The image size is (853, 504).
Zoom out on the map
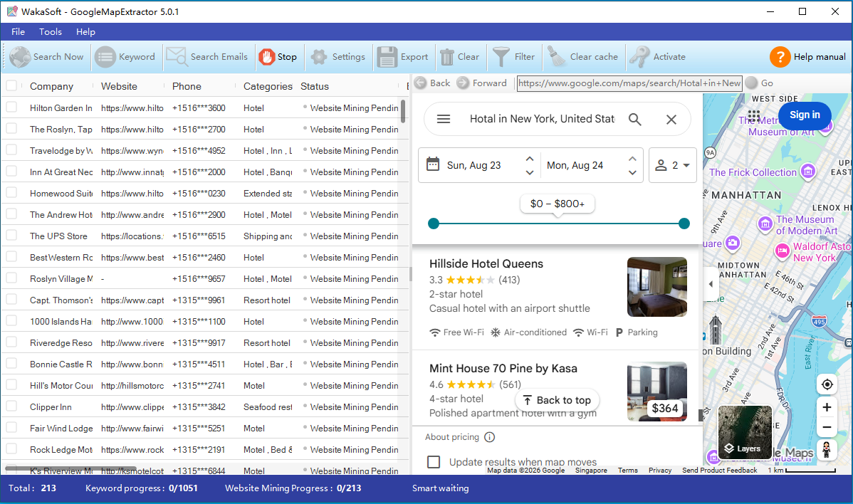tap(827, 427)
